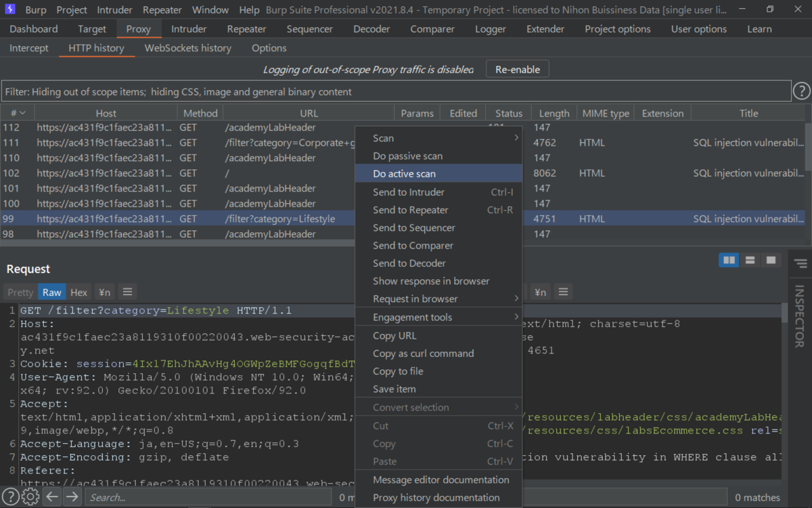This screenshot has width=812, height=508.
Task: Click the Re-enable button
Action: pos(518,69)
